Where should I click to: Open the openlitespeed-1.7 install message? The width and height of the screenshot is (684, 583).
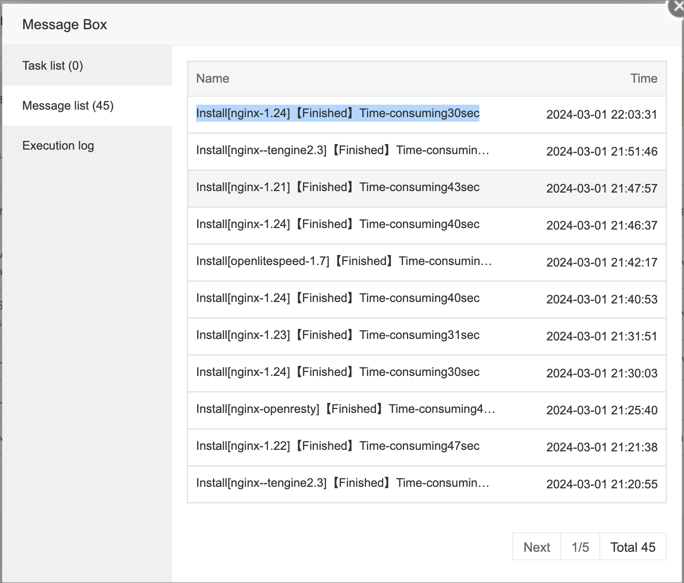click(x=344, y=262)
